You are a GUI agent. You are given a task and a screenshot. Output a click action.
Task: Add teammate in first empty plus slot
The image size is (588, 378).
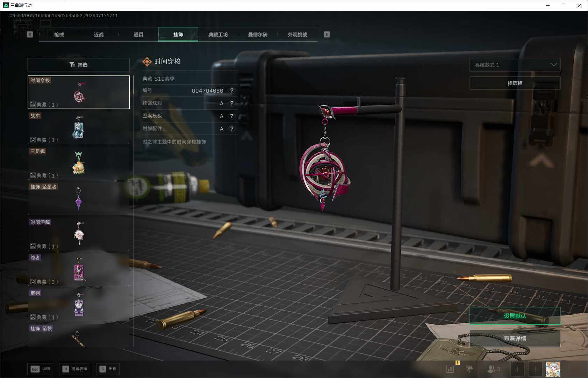click(518, 369)
